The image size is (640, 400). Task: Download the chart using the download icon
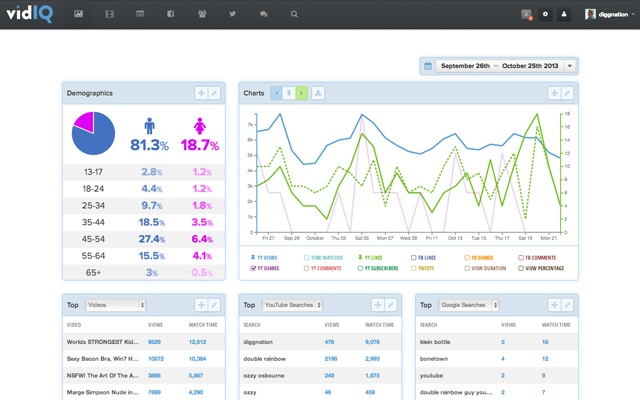click(318, 93)
